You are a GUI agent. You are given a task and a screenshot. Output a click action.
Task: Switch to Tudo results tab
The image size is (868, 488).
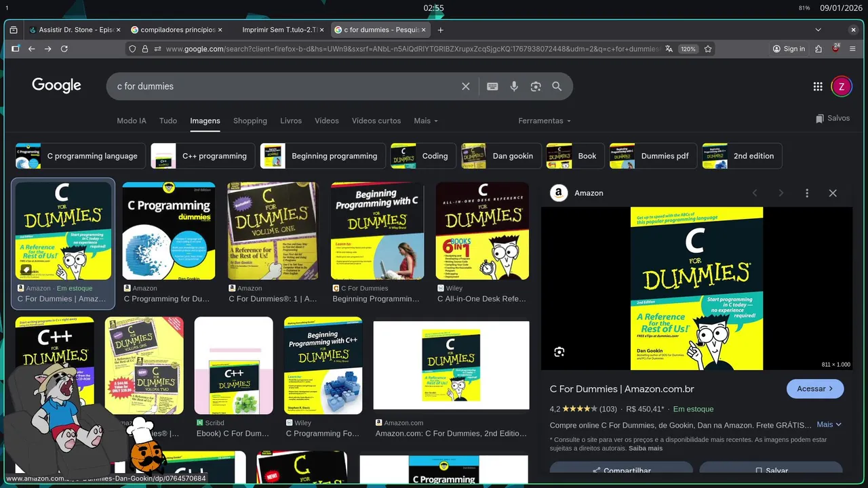[168, 121]
